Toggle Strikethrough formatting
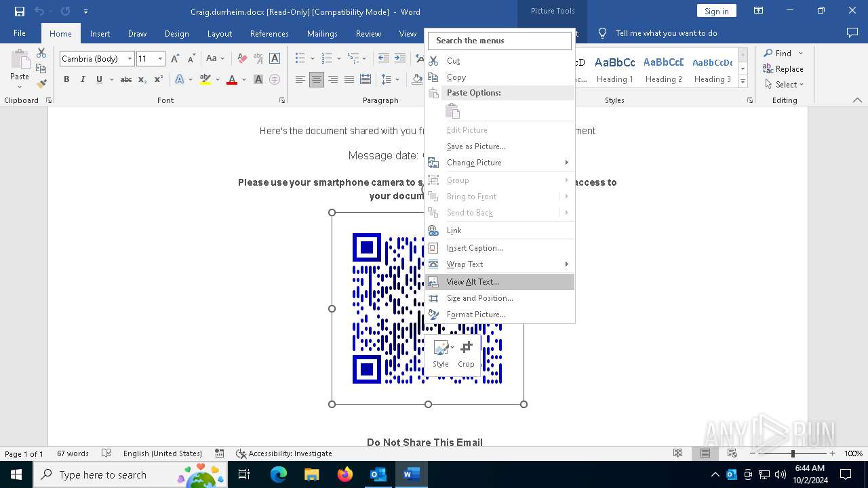Viewport: 868px width, 488px height. tap(126, 79)
